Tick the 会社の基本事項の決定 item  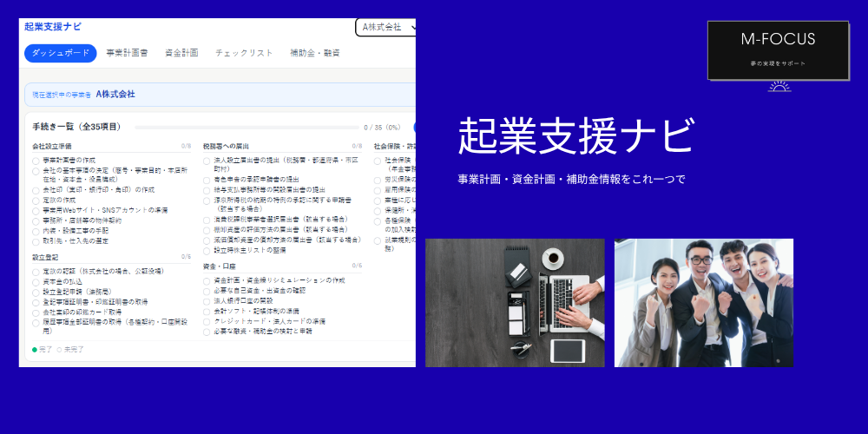36,171
